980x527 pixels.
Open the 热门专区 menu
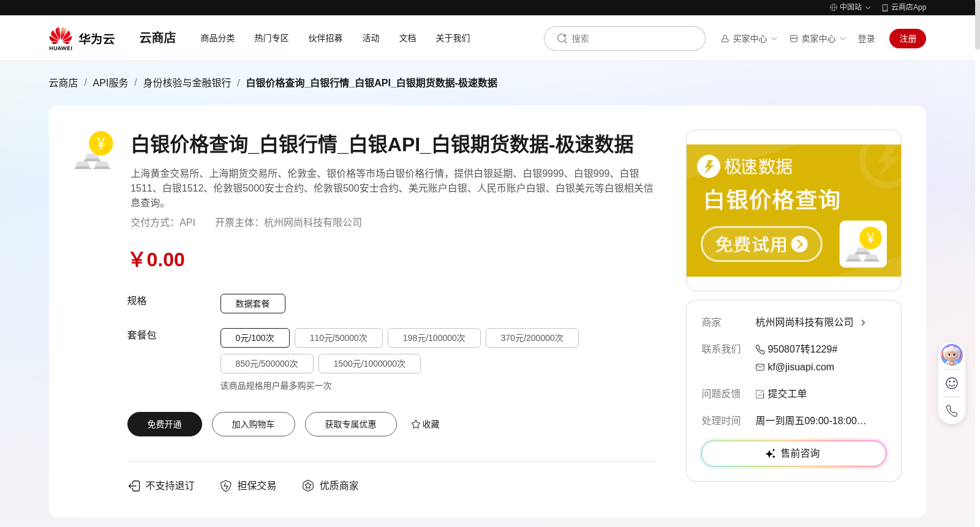(x=272, y=38)
